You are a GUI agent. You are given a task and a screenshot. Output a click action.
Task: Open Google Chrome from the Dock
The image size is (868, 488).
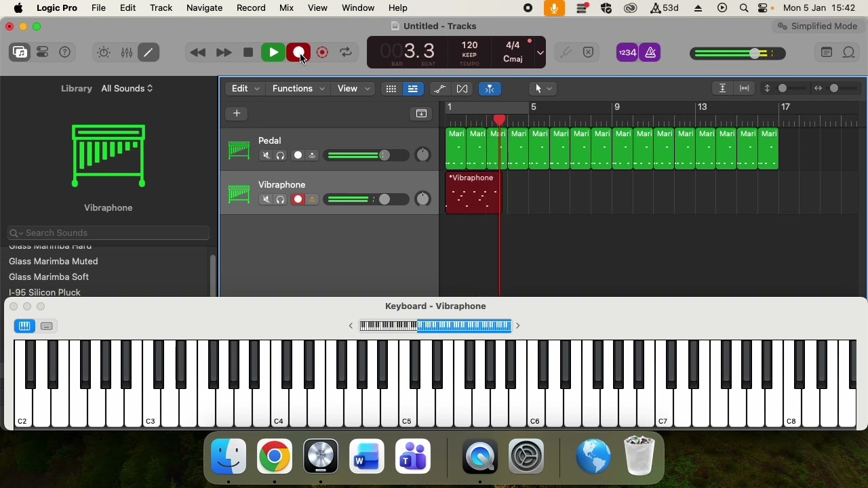(x=275, y=456)
